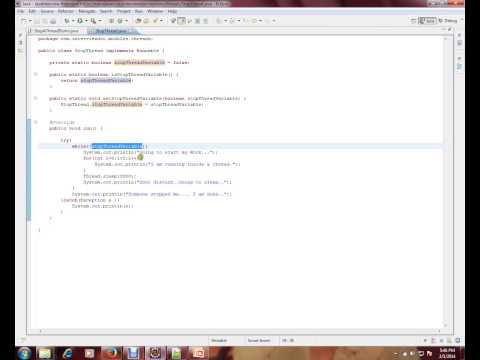Open the Search menu
The image size is (480, 360).
[x=106, y=11]
